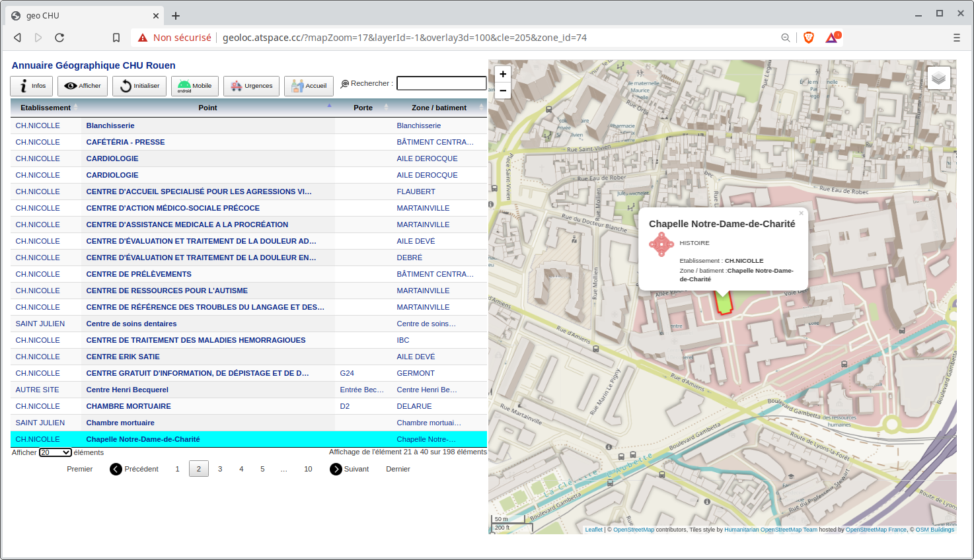Go to Dernier page
974x560 pixels.
point(398,469)
